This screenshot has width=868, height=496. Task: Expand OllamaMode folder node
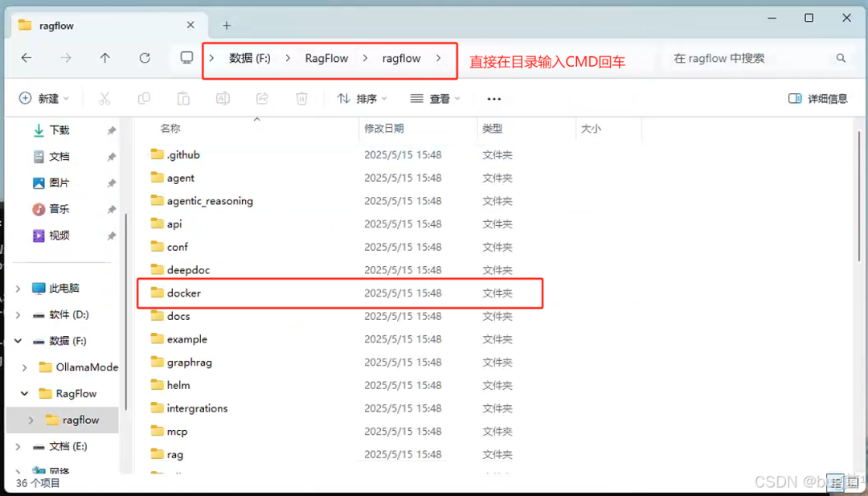[x=24, y=367]
